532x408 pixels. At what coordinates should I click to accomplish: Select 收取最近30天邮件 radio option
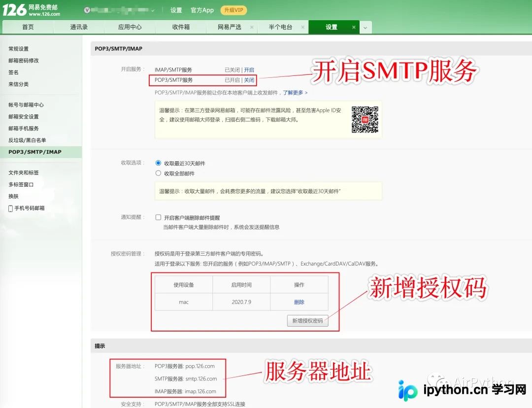click(x=158, y=163)
